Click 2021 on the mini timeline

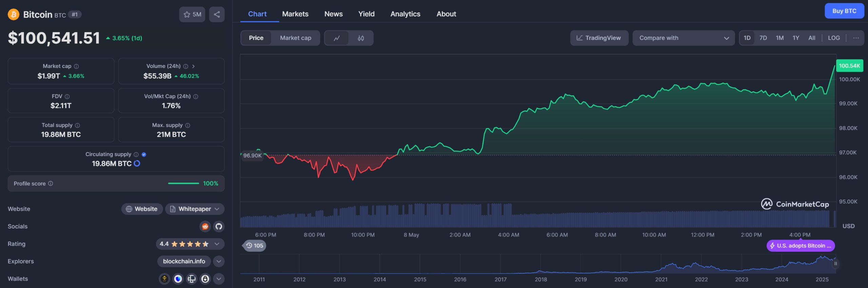tap(661, 280)
